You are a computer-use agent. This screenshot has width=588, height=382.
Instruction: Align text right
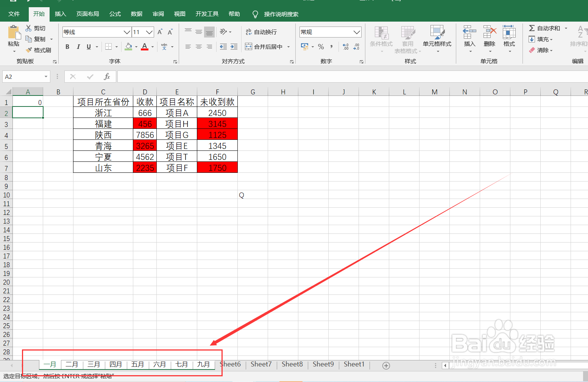[x=209, y=47]
